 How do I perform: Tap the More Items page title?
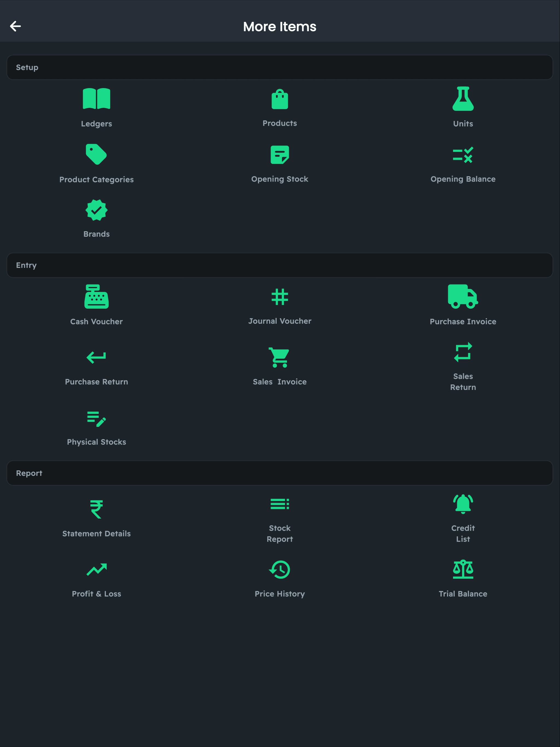tap(280, 27)
